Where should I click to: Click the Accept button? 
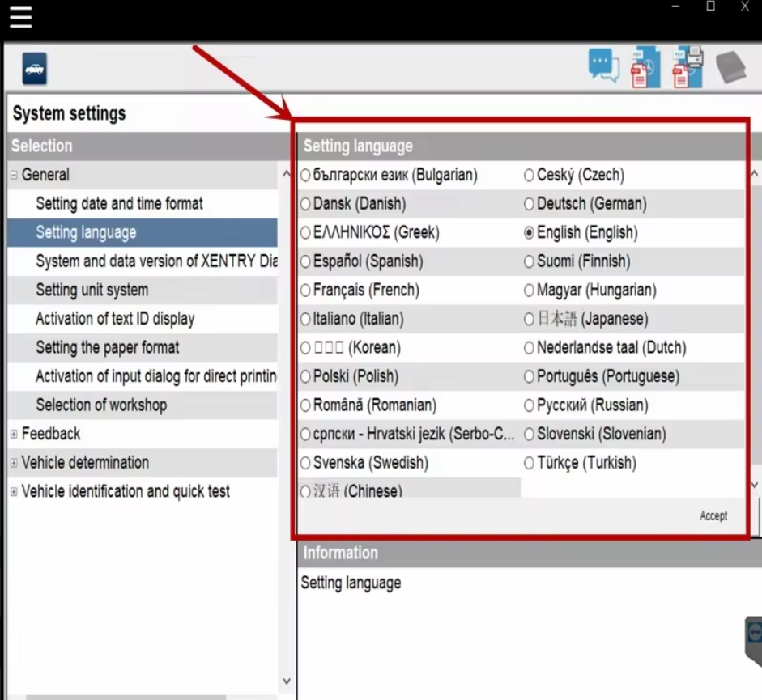pyautogui.click(x=713, y=515)
